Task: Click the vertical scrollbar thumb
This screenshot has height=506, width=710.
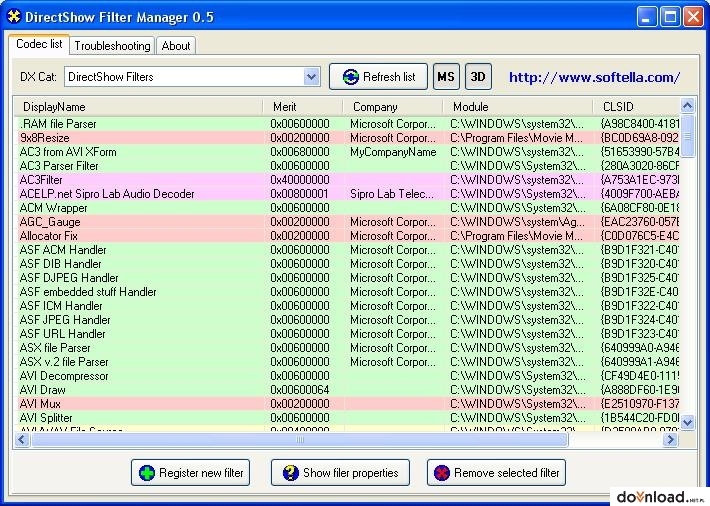Action: [687, 136]
